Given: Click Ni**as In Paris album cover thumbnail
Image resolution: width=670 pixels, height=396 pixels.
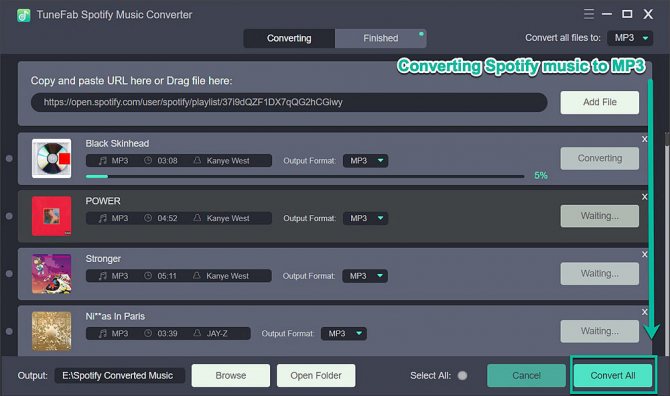Looking at the screenshot, I should pyautogui.click(x=52, y=331).
